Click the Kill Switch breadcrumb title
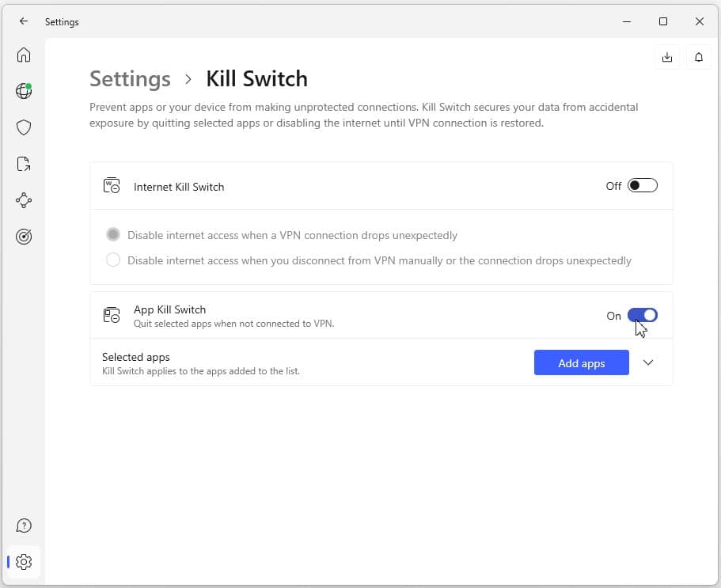Image resolution: width=721 pixels, height=588 pixels. (256, 79)
